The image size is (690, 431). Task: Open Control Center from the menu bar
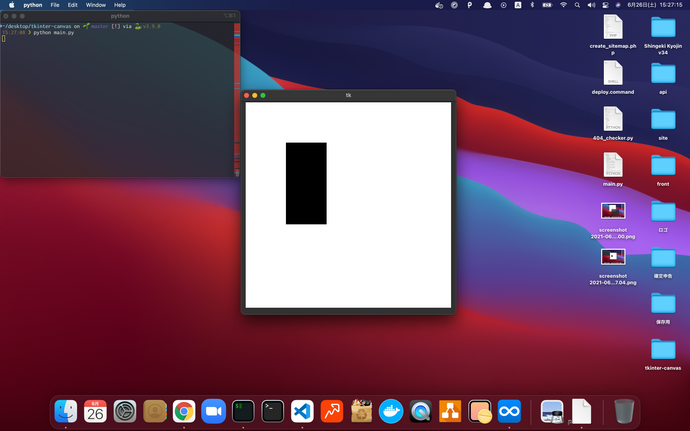[606, 5]
